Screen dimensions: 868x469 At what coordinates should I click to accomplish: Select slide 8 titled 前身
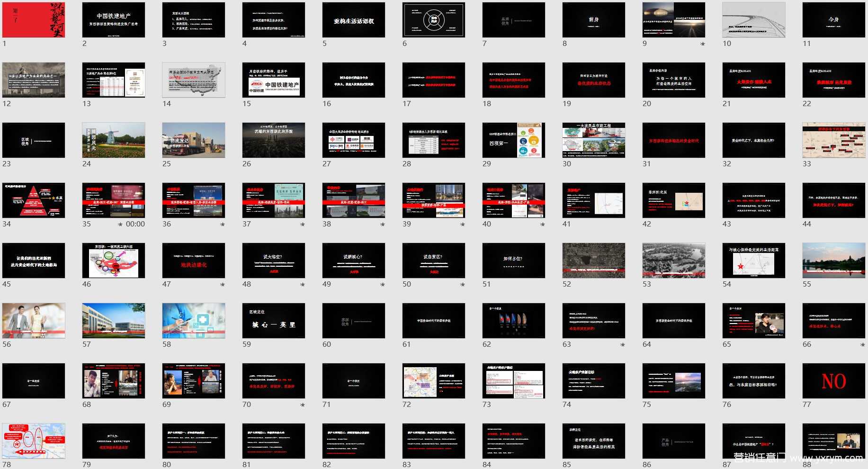594,20
